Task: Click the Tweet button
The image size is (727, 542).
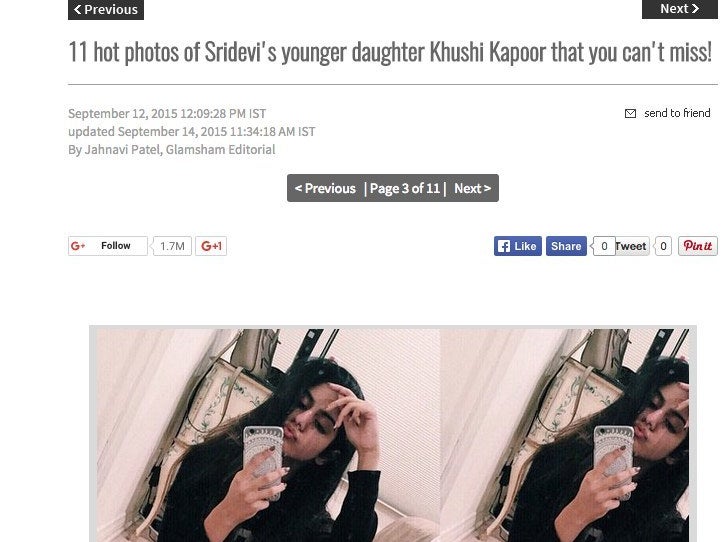Action: 632,246
